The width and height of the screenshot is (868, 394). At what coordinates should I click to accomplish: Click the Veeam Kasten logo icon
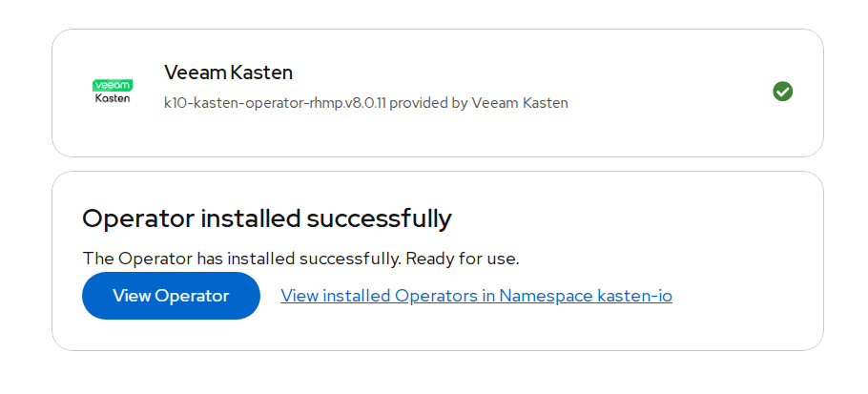coord(113,92)
